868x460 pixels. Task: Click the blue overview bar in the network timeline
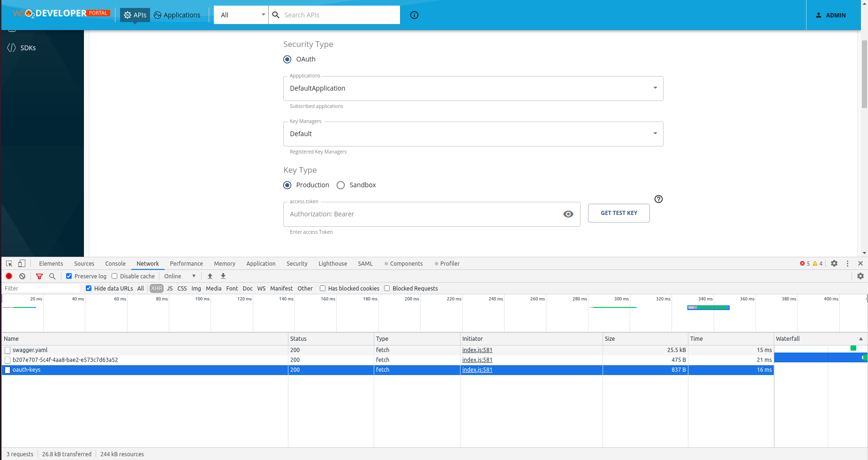pyautogui.click(x=709, y=307)
